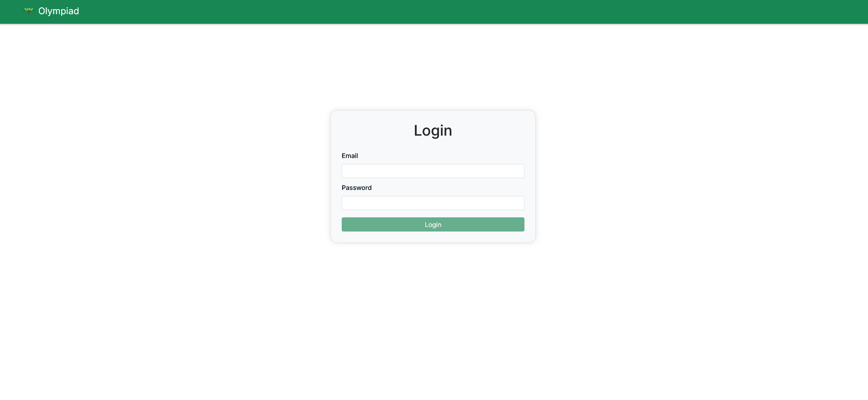Click the text box under Email
Viewport: 868px width, 400px height.
pyautogui.click(x=433, y=171)
